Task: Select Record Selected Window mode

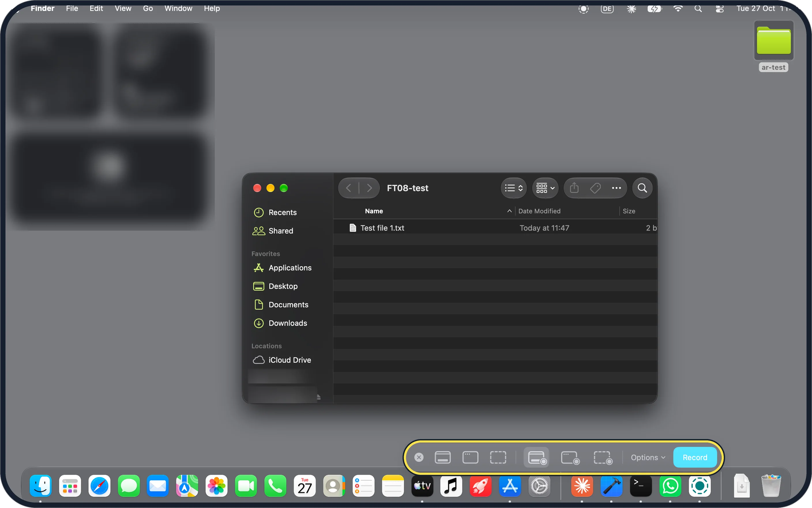Action: click(570, 457)
